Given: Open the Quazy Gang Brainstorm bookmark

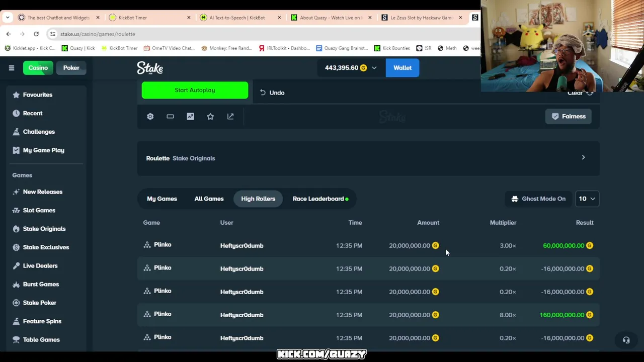Looking at the screenshot, I should tap(342, 48).
